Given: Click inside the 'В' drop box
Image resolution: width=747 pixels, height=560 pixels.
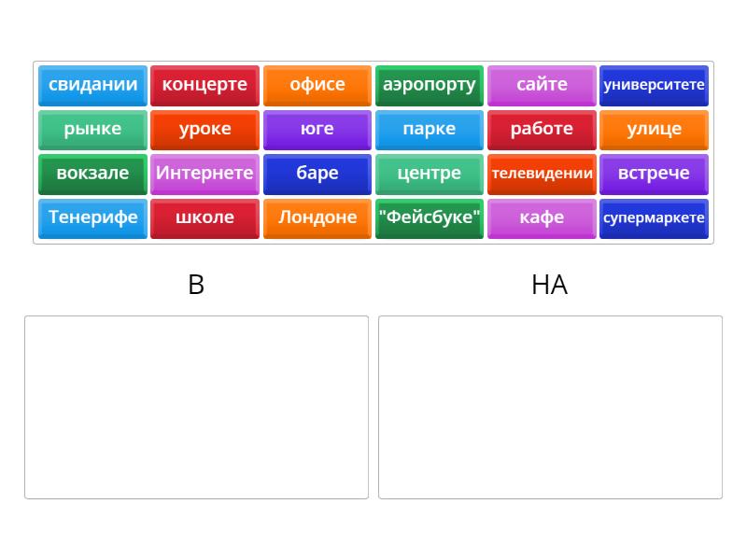Looking at the screenshot, I should pyautogui.click(x=196, y=407).
